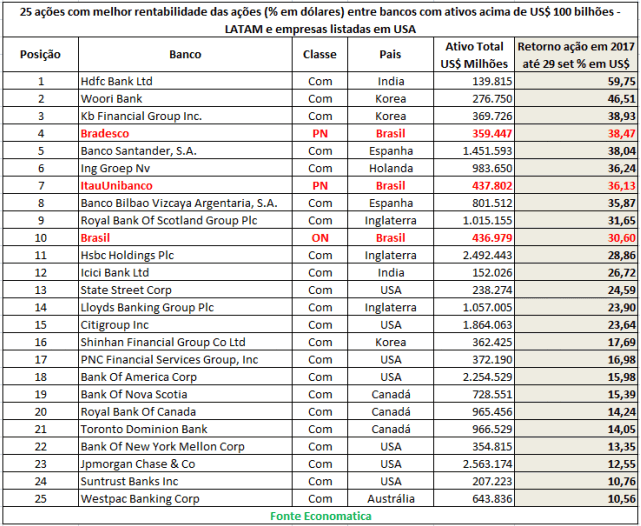Click the red 'ON' class cell

click(320, 238)
